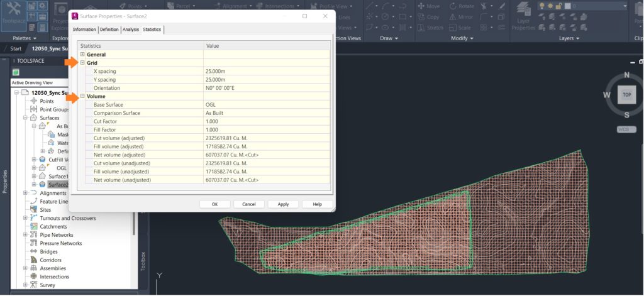
Task: Select the Stretch tool
Action: click(430, 28)
